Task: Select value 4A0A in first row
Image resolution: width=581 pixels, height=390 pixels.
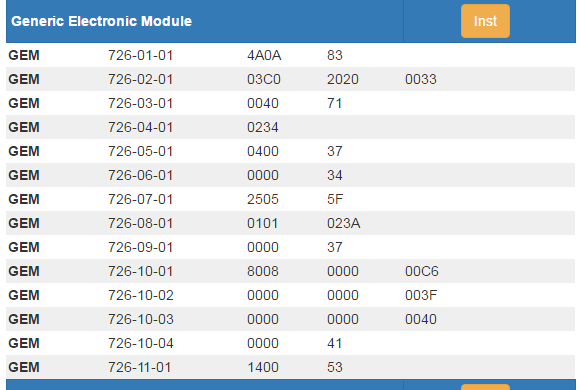Action: pyautogui.click(x=264, y=55)
